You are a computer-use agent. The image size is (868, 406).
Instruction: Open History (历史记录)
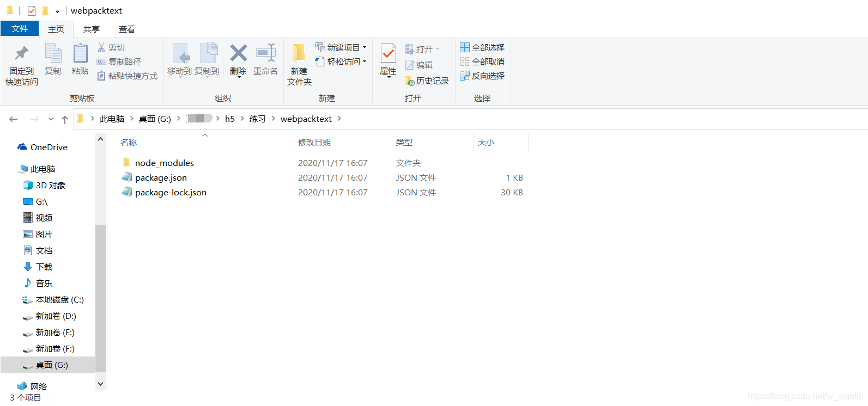coord(427,81)
